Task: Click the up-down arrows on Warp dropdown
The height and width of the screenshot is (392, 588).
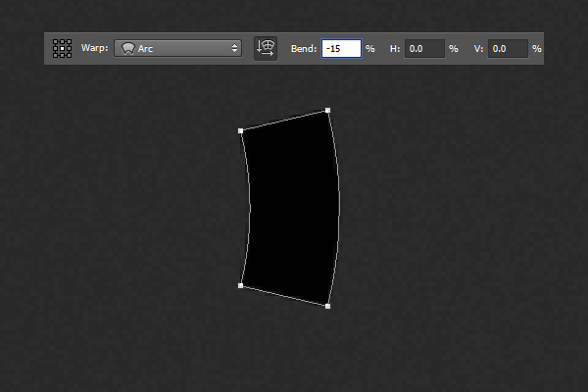Action: 234,48
